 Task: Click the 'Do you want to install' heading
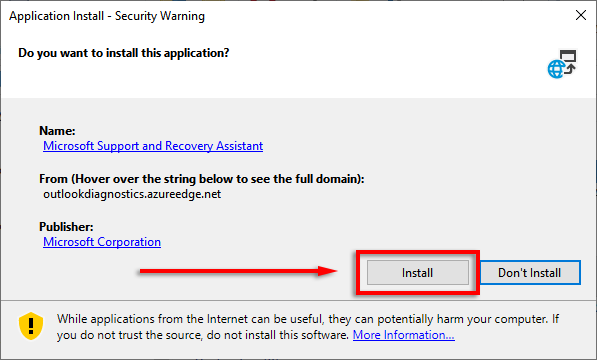(x=124, y=53)
